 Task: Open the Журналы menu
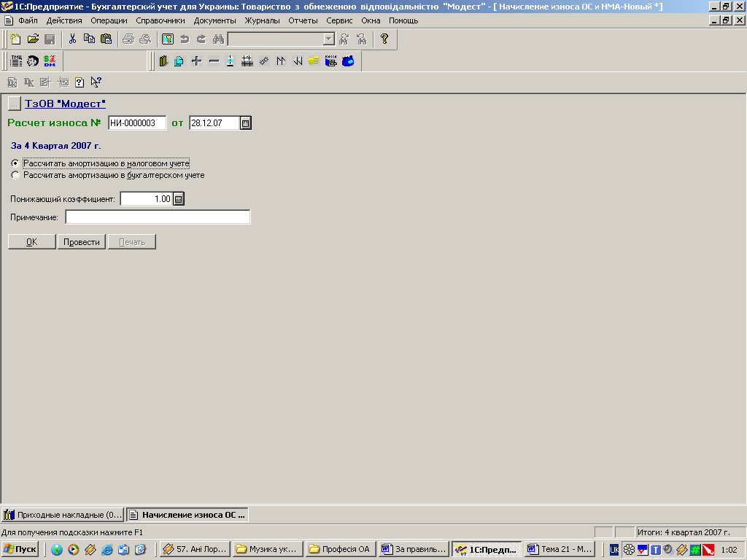[x=262, y=20]
